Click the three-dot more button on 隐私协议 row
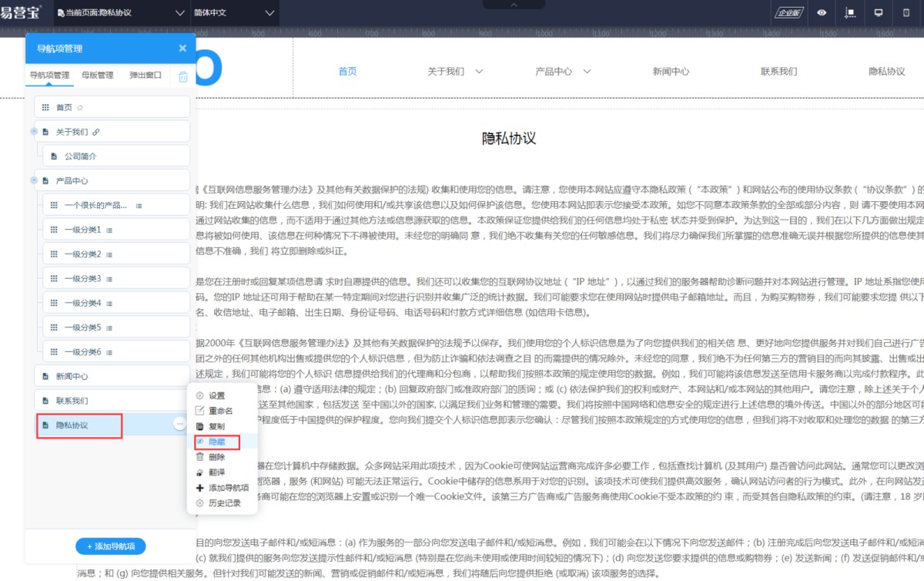 tap(179, 424)
